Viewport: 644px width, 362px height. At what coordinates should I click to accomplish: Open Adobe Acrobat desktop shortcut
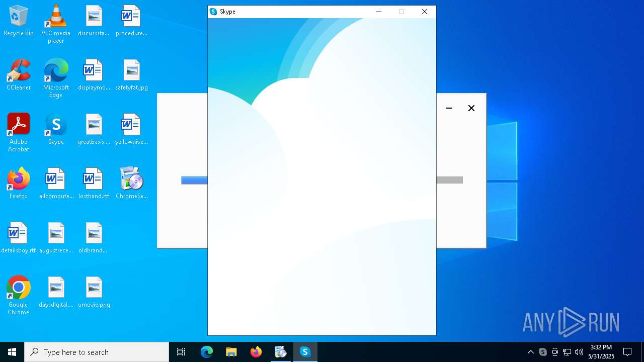coord(19,133)
